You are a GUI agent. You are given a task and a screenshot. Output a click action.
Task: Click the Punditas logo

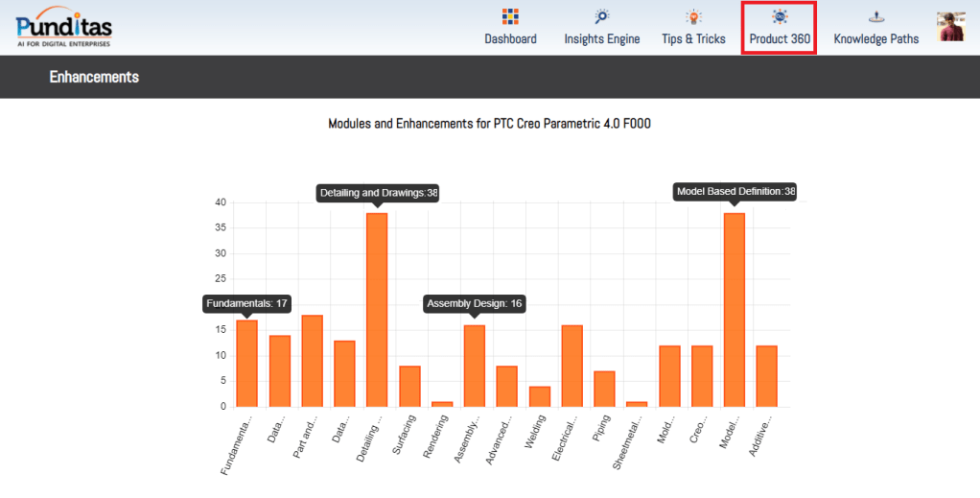click(x=63, y=27)
